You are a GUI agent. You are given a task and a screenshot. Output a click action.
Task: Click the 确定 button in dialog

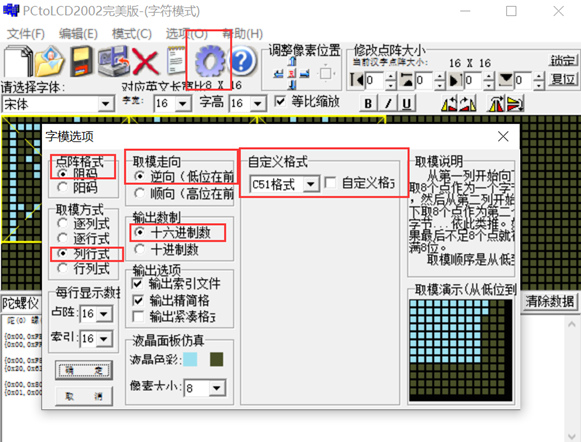84,370
